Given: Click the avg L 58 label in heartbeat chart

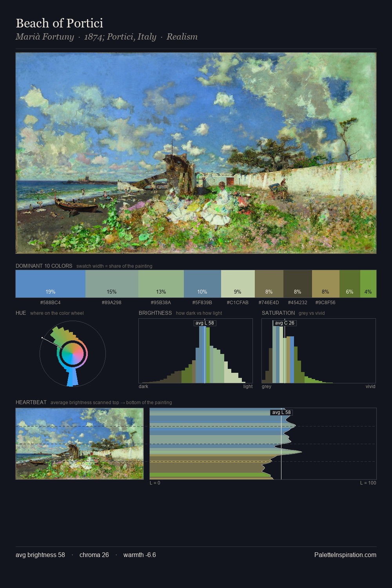Looking at the screenshot, I should 281,412.
